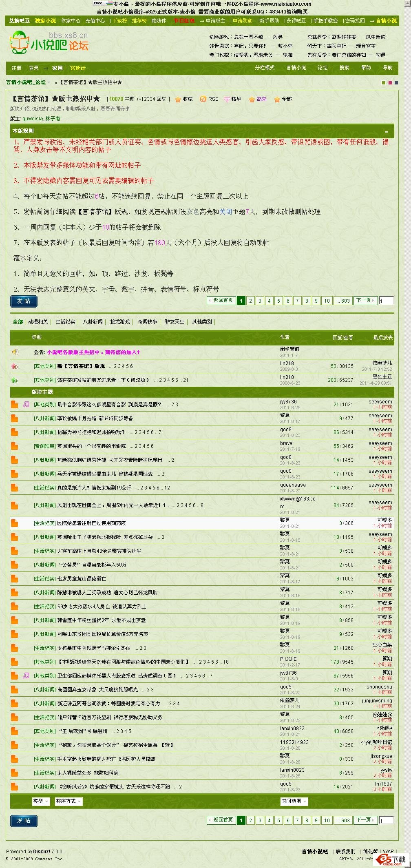Click author brave in thread list
The width and height of the screenshot is (411, 868).
click(x=286, y=443)
